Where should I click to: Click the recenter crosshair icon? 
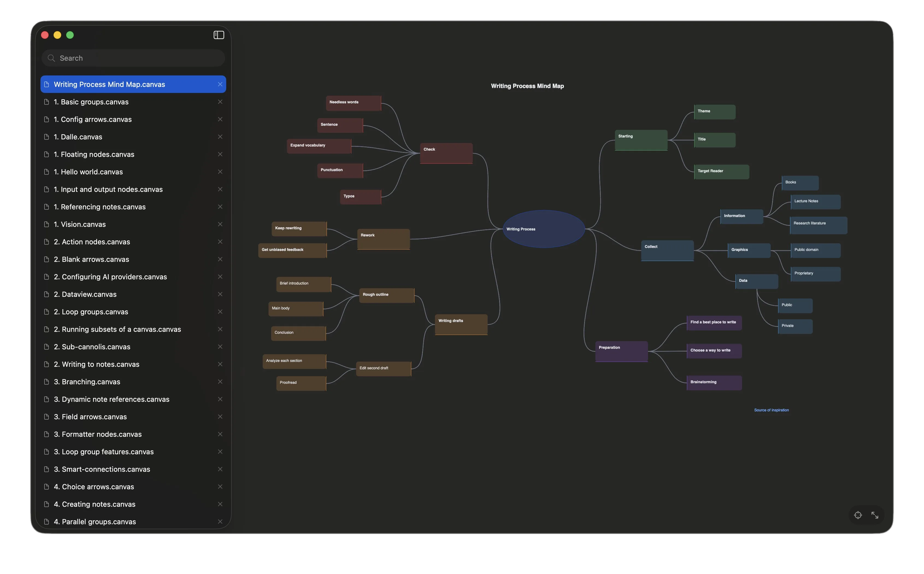click(858, 515)
